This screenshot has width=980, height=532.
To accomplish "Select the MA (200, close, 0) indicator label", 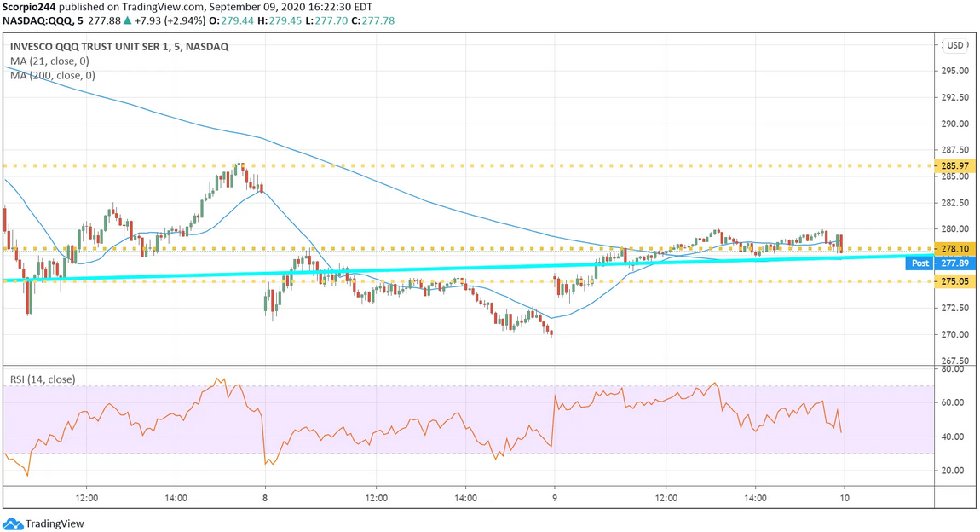I will point(53,75).
